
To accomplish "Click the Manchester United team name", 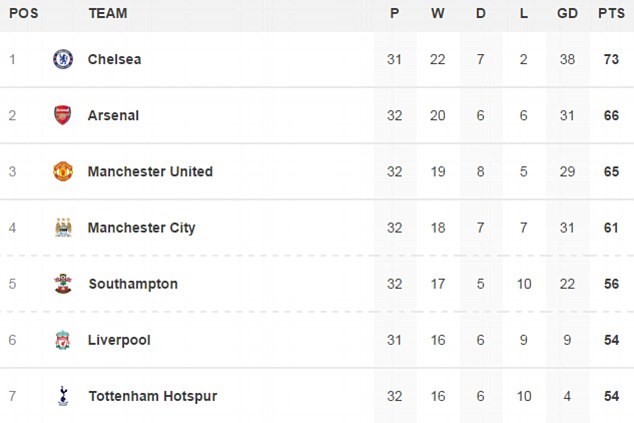I will pos(150,171).
